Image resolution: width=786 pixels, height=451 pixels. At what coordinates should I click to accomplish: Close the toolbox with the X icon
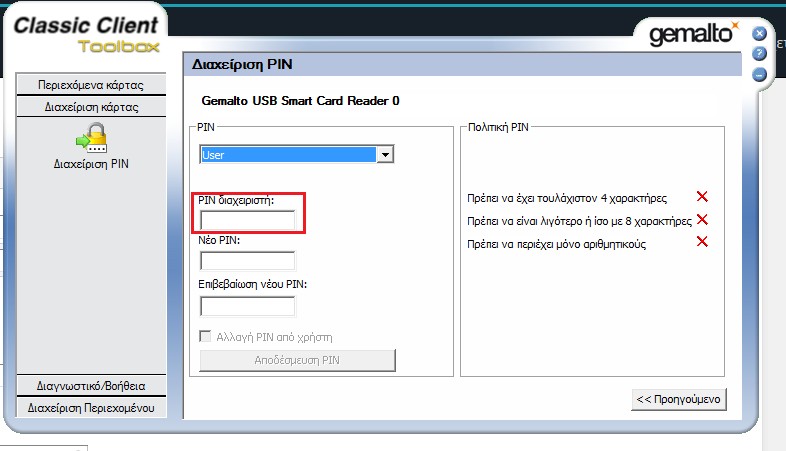pos(759,34)
